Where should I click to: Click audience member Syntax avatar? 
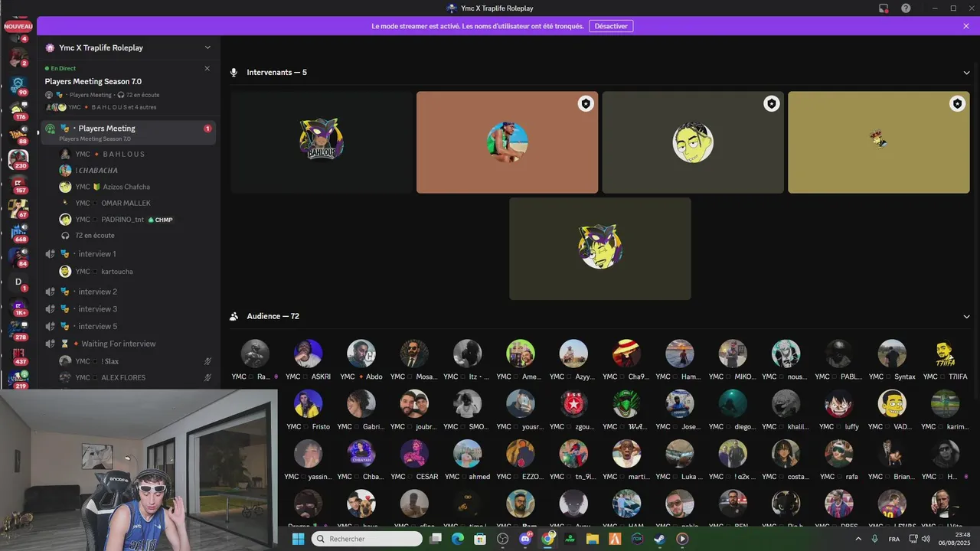click(892, 354)
